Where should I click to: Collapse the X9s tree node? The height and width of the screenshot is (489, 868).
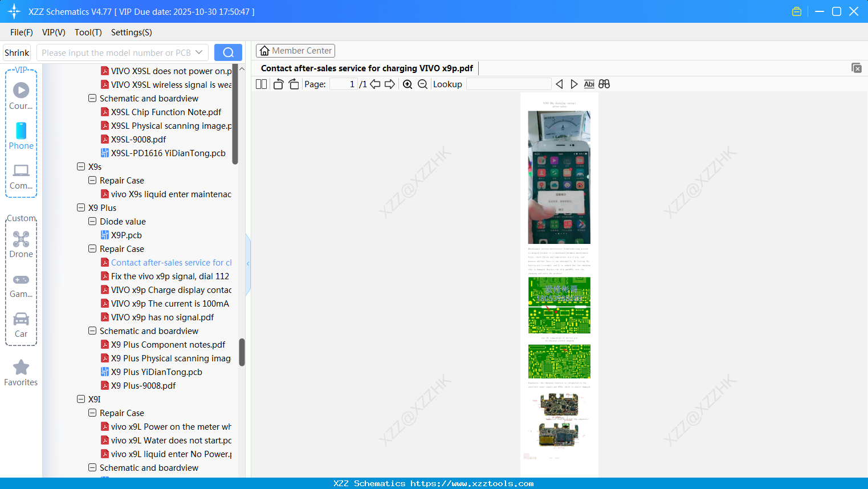pyautogui.click(x=81, y=167)
